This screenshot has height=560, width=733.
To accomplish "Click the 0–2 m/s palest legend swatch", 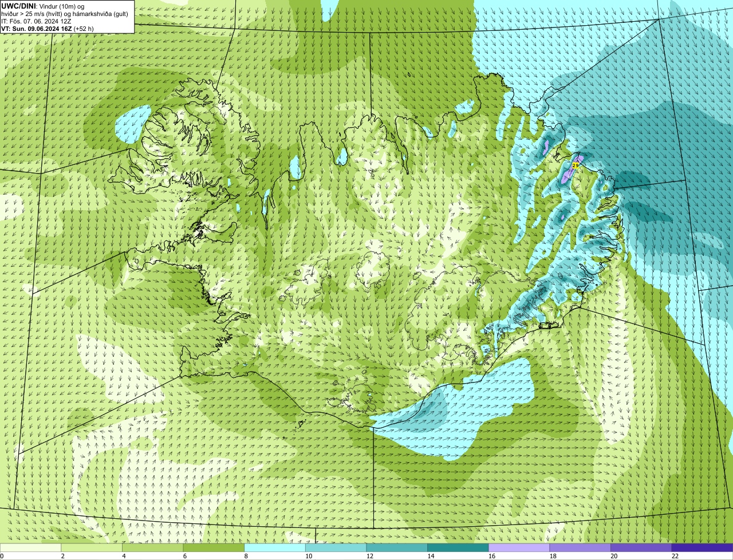I will point(30,547).
